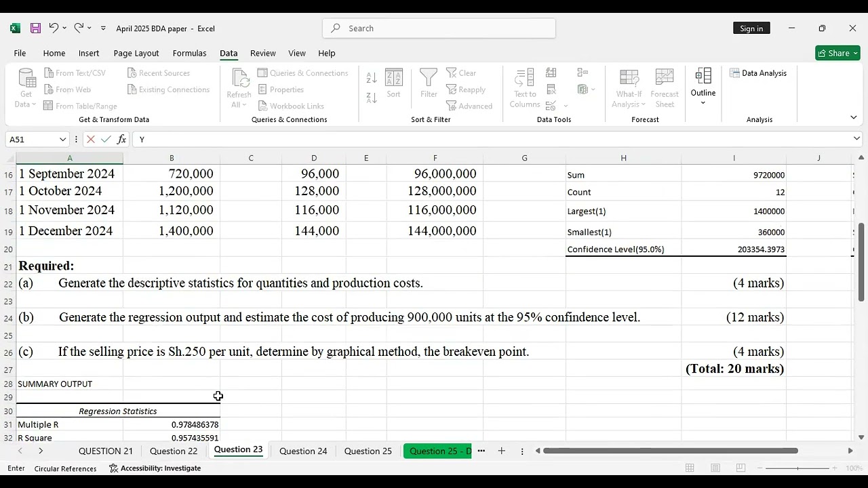Switch to the Insert tab
Screen dimensions: 868x488
click(89, 53)
